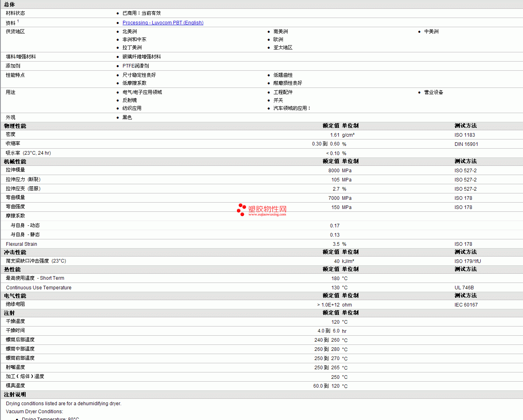The image size is (523, 420).
Task: Click the Flexural Strain row label
Action: tap(22, 244)
